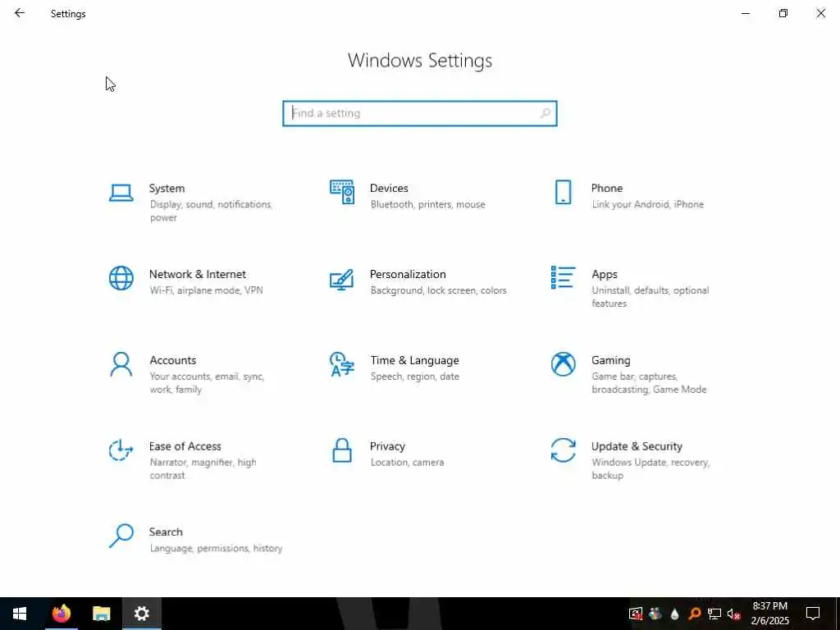Open Time & Language clock icon

click(x=342, y=364)
